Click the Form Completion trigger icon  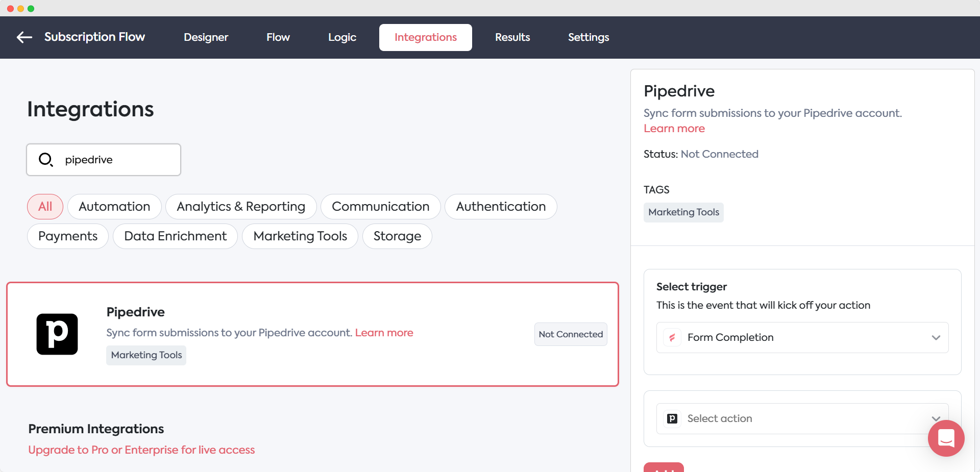click(x=672, y=337)
